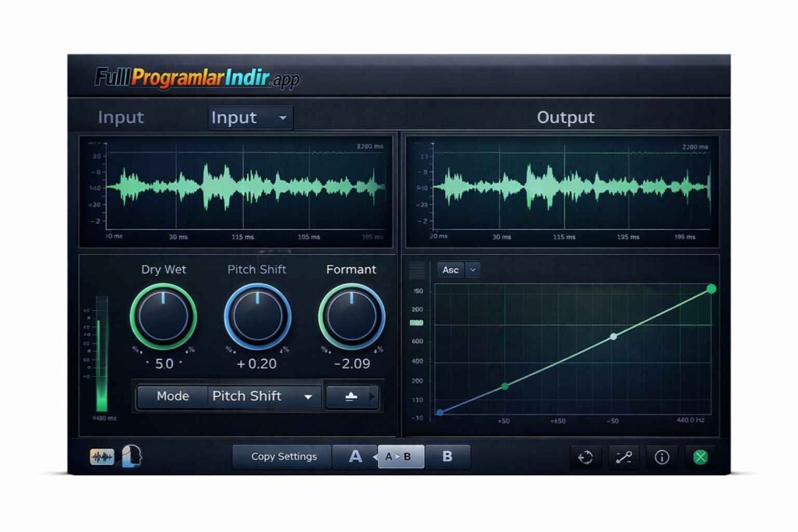The width and height of the screenshot is (798, 532).
Task: Select the Output section header
Action: (566, 117)
